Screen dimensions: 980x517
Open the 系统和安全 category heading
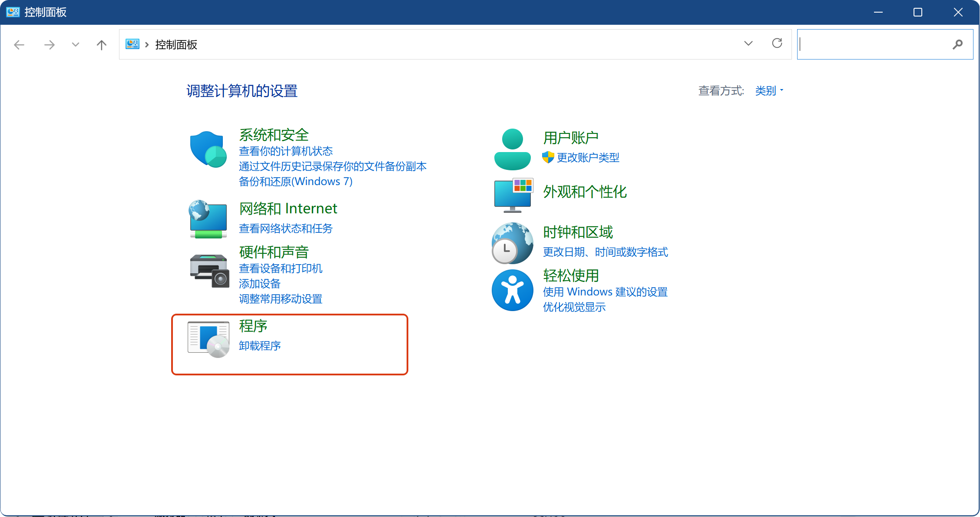tap(274, 135)
